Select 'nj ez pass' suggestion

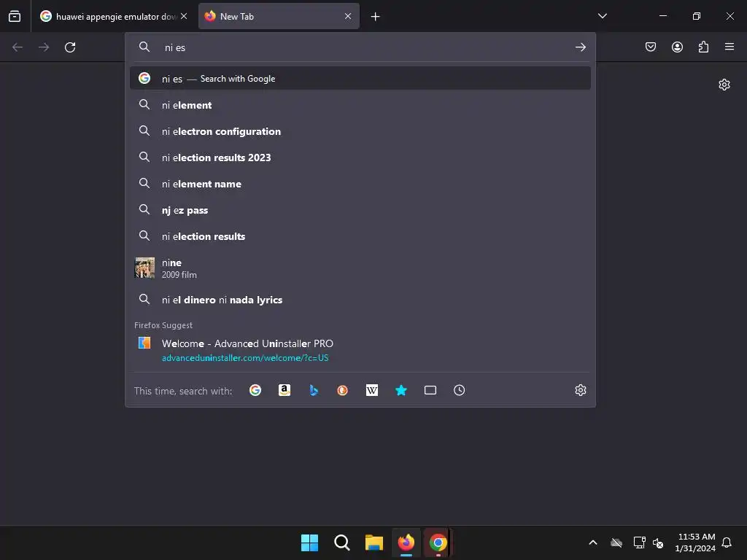tap(360, 209)
